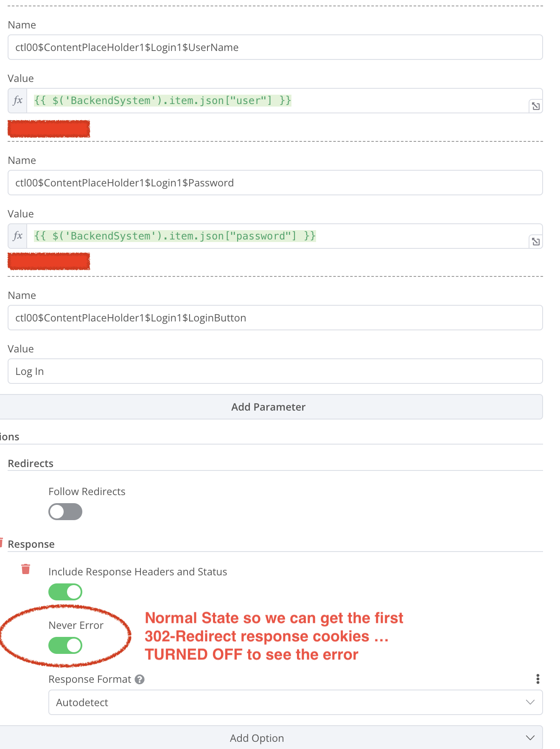Delete the Response section via trash icon
This screenshot has height=749, width=560.
click(x=1, y=543)
